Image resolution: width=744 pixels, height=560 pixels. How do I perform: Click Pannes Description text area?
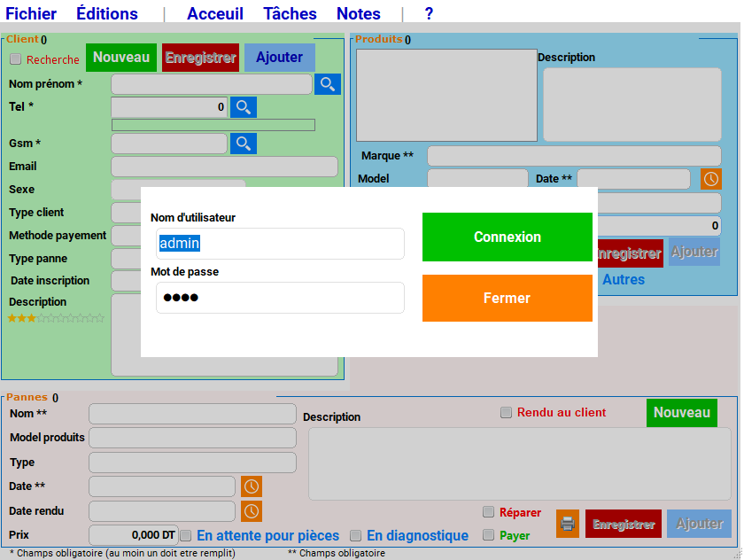[520, 463]
